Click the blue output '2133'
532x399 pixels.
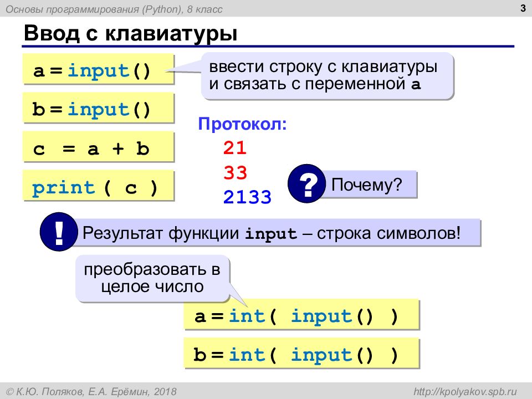[247, 197]
